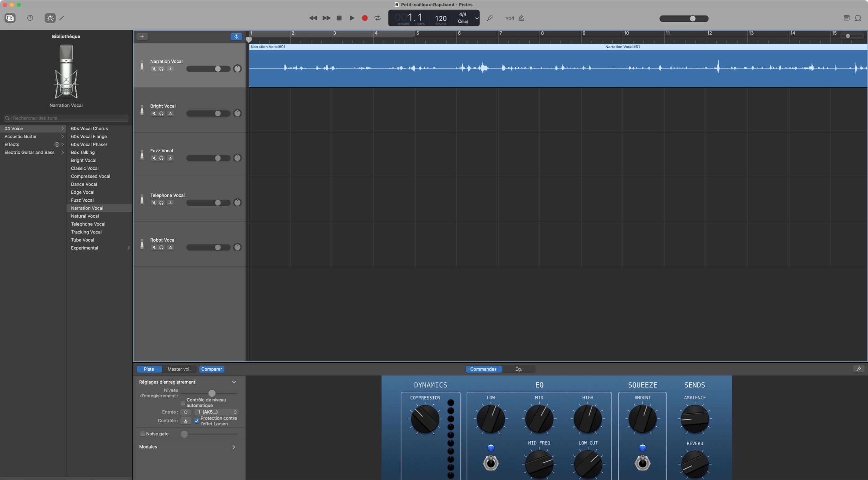
Task: Enable Contrôle de niveau automatique checkbox
Action: [x=183, y=403]
